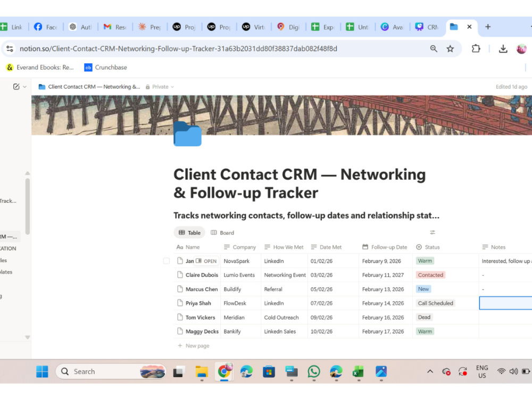Open the database view settings sliders icon
This screenshot has height=399, width=532.
point(432,232)
